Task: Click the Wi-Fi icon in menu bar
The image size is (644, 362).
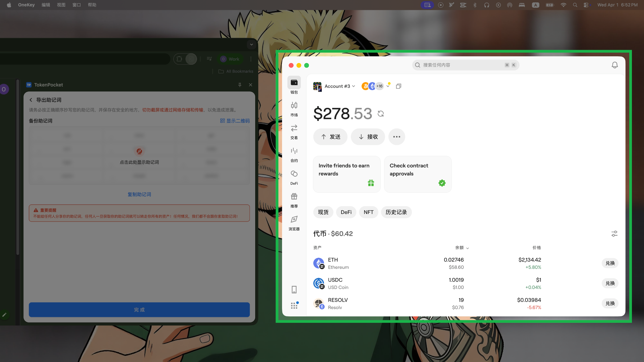Action: coord(563,5)
